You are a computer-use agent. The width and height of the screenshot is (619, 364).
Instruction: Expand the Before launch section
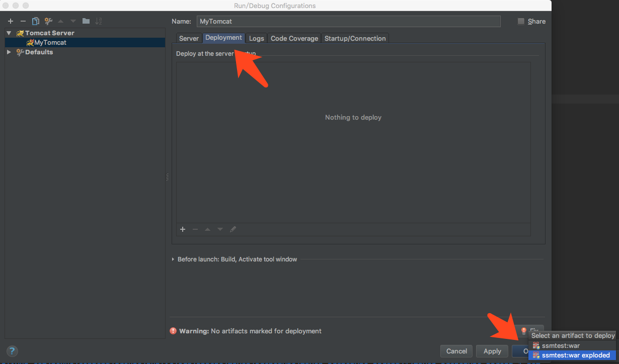[x=173, y=259]
